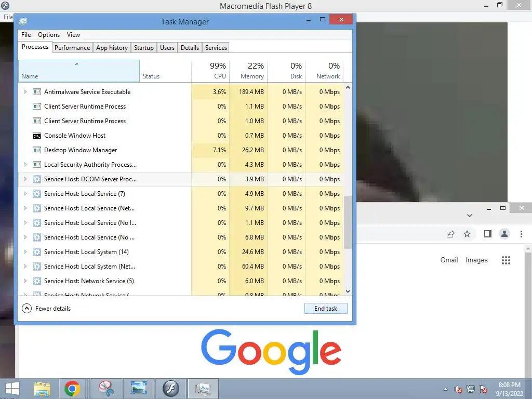Open photo viewer taskbar icon

(x=138, y=388)
